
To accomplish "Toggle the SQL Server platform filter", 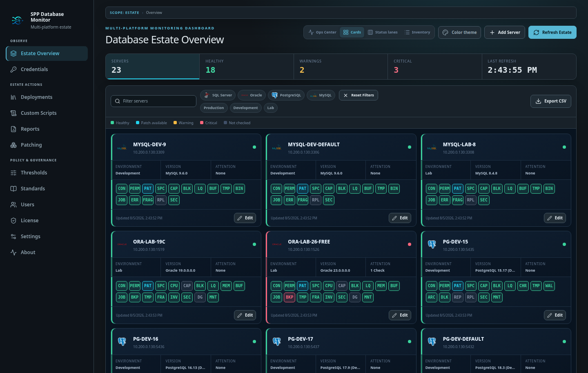I will (218, 95).
